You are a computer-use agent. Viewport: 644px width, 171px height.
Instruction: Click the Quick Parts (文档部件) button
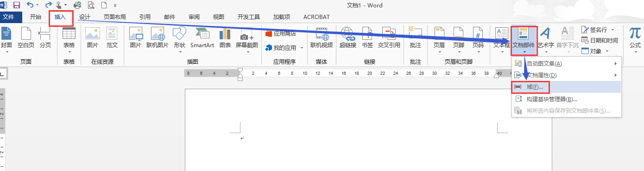pyautogui.click(x=524, y=40)
